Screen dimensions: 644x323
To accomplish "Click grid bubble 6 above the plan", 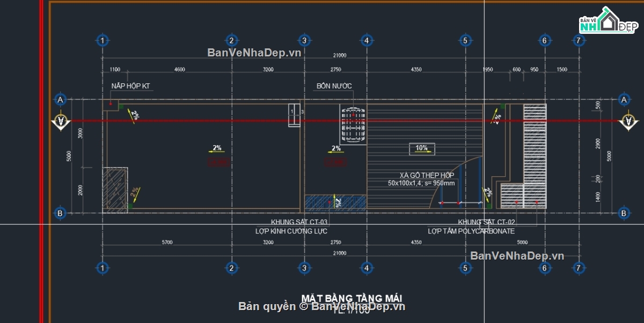I will [544, 40].
